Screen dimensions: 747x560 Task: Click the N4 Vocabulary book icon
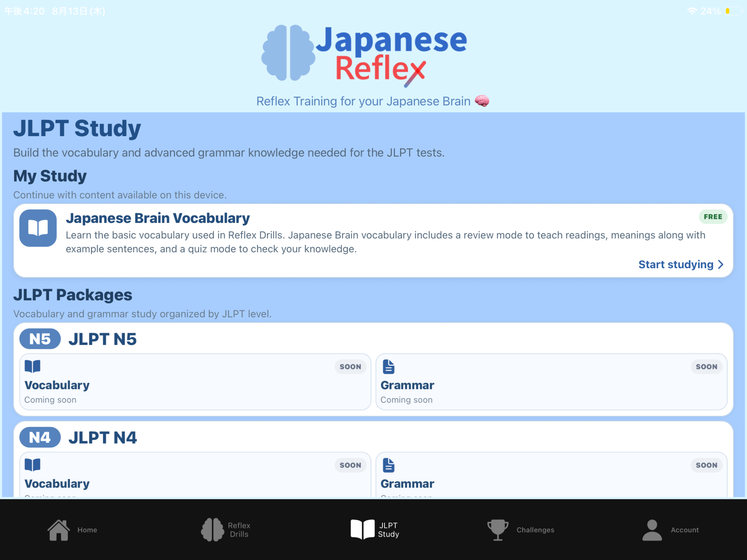pyautogui.click(x=32, y=465)
